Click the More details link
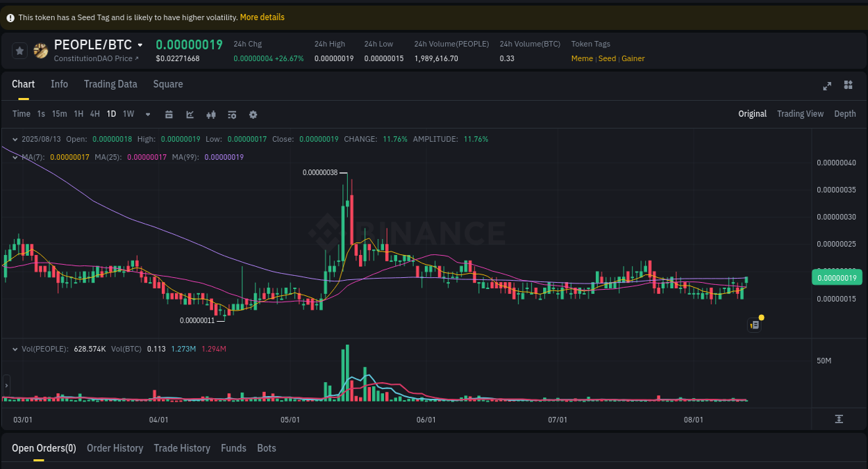This screenshot has width=868, height=469. 262,17
